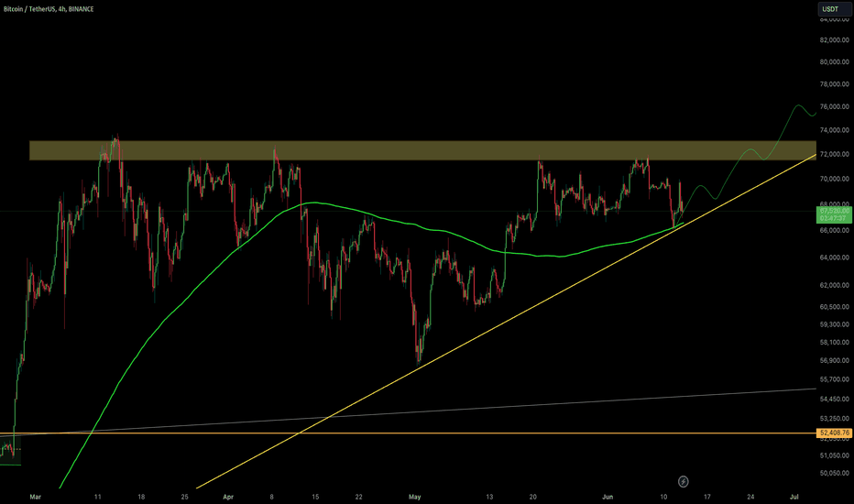The width and height of the screenshot is (854, 504).
Task: Click the 53,250.00 price axis label
Action: point(835,419)
